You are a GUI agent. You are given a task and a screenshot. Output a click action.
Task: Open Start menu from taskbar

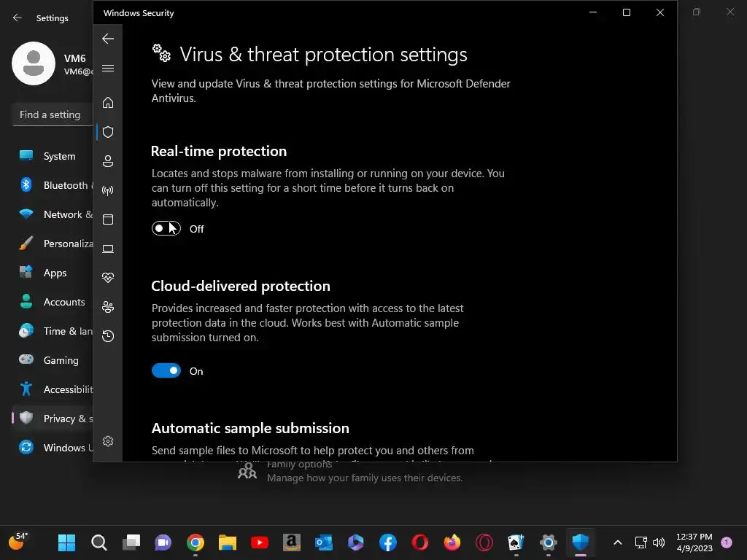[x=66, y=542]
